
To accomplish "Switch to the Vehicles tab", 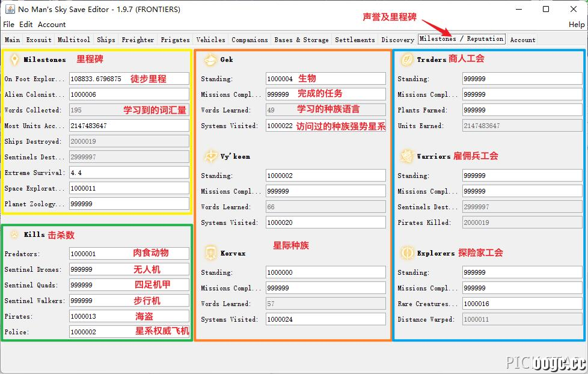I will [x=211, y=40].
